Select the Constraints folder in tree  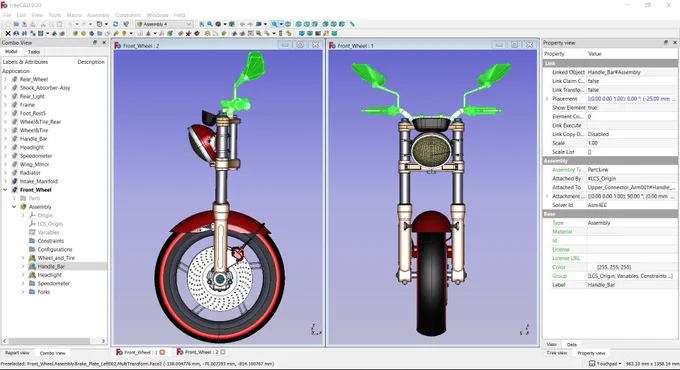click(51, 241)
